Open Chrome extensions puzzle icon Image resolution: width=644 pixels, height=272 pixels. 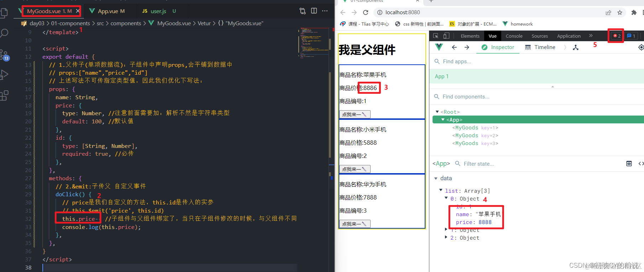click(x=634, y=12)
